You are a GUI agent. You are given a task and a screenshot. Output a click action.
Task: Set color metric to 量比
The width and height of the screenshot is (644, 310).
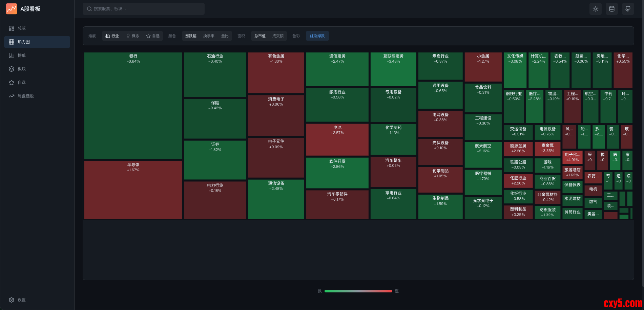point(225,36)
